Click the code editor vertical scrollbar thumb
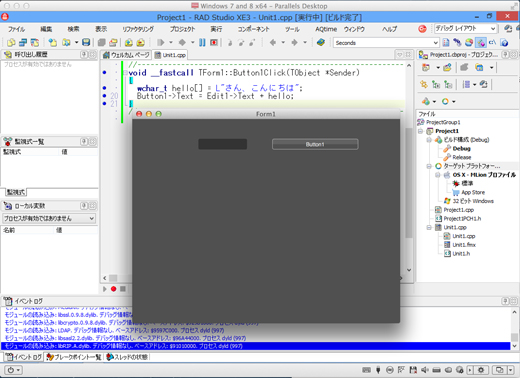This screenshot has width=520, height=378. point(409,183)
